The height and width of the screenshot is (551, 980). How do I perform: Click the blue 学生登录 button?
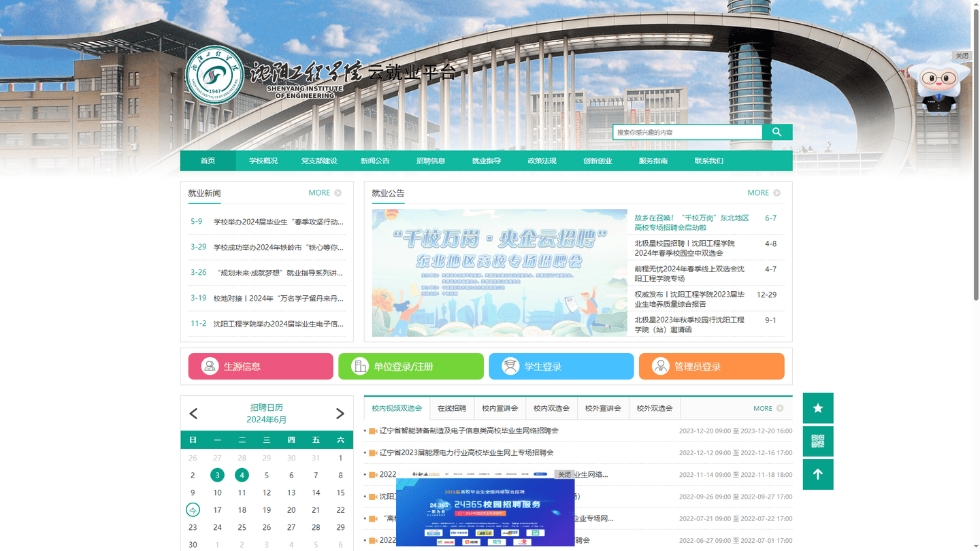coord(561,366)
